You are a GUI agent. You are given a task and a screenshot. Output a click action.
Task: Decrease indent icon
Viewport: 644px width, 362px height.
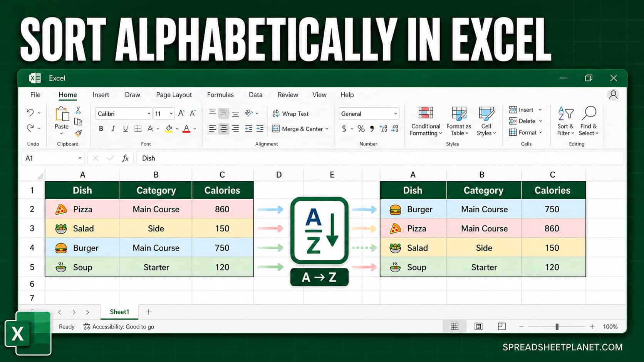coord(248,129)
